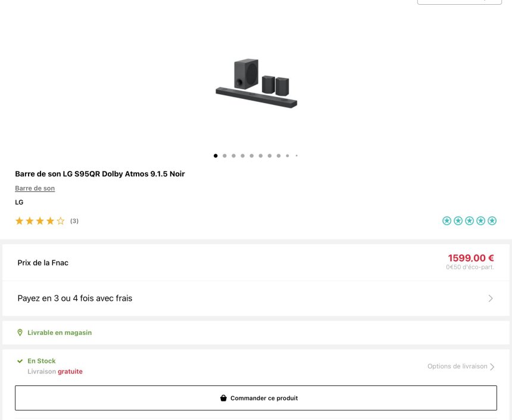
Task: Open "Options de livraison" link
Action: [x=457, y=366]
